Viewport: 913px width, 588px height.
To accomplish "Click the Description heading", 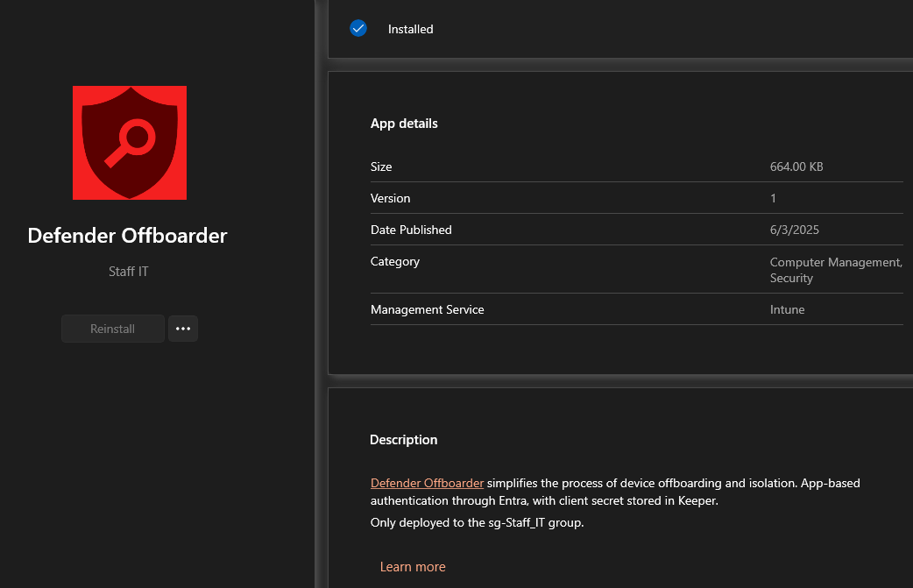I will [404, 440].
